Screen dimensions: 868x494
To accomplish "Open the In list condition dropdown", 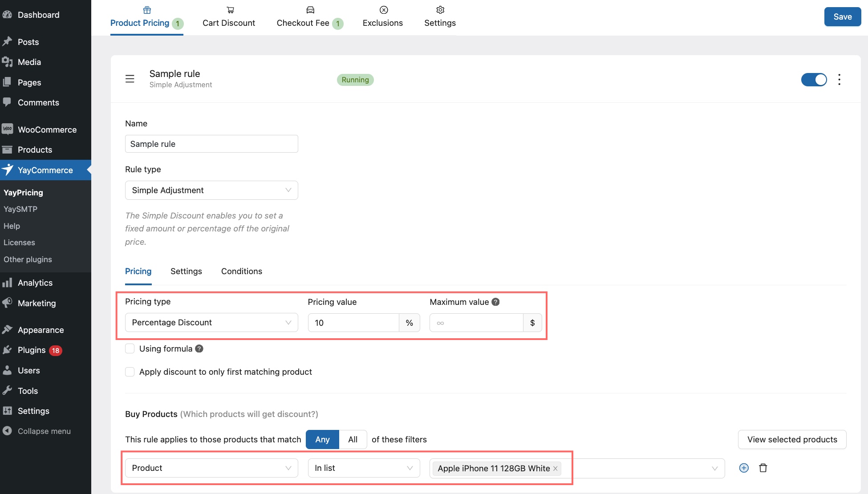I will pyautogui.click(x=364, y=468).
